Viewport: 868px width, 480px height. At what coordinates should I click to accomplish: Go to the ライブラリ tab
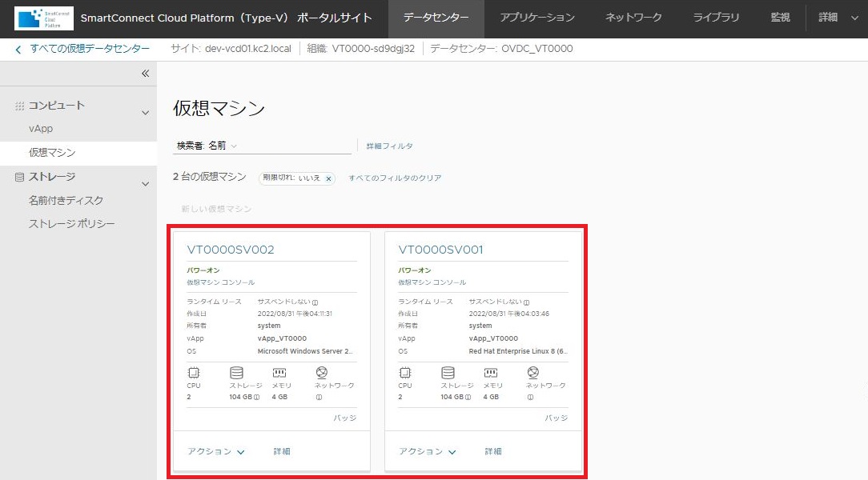click(x=716, y=18)
